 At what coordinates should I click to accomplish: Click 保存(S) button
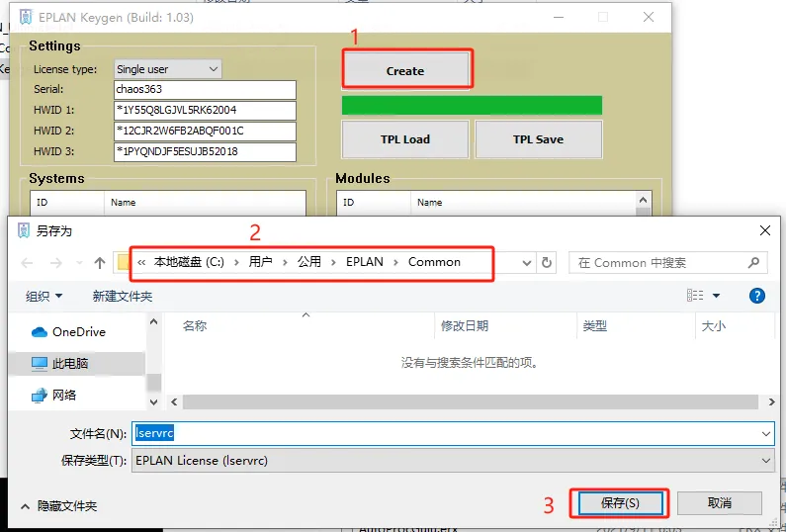pyautogui.click(x=620, y=503)
